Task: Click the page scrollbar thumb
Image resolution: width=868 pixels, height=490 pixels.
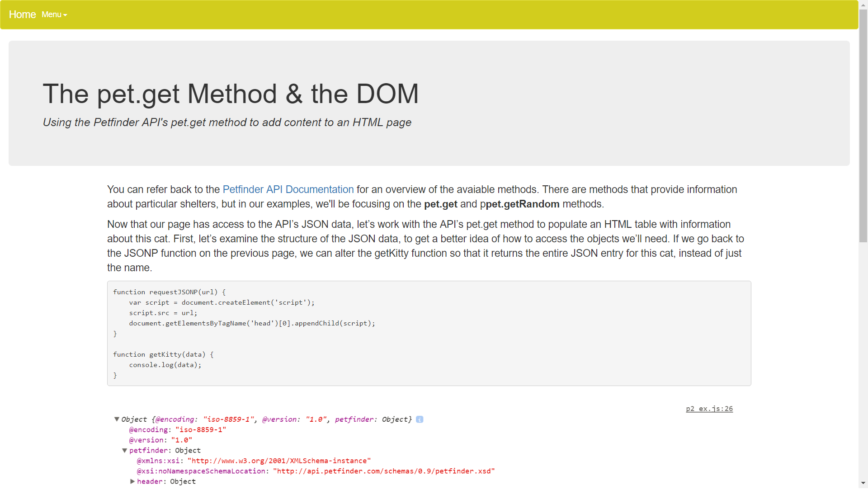Action: (863, 126)
